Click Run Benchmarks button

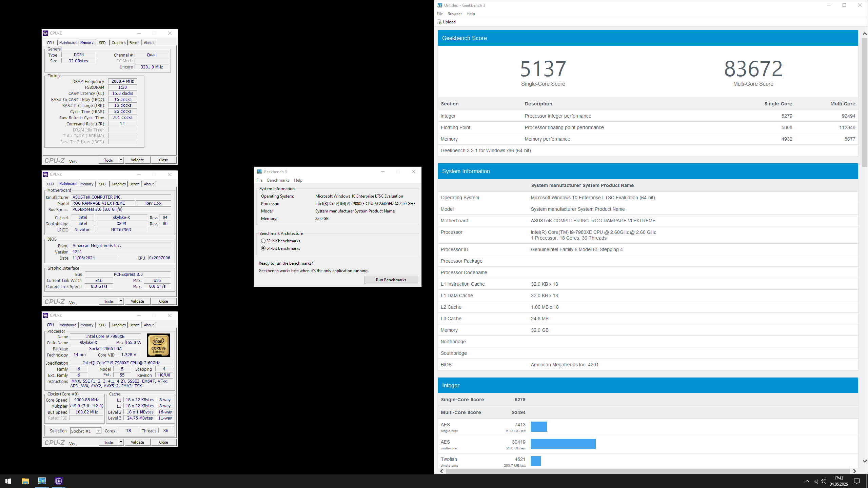(x=391, y=280)
